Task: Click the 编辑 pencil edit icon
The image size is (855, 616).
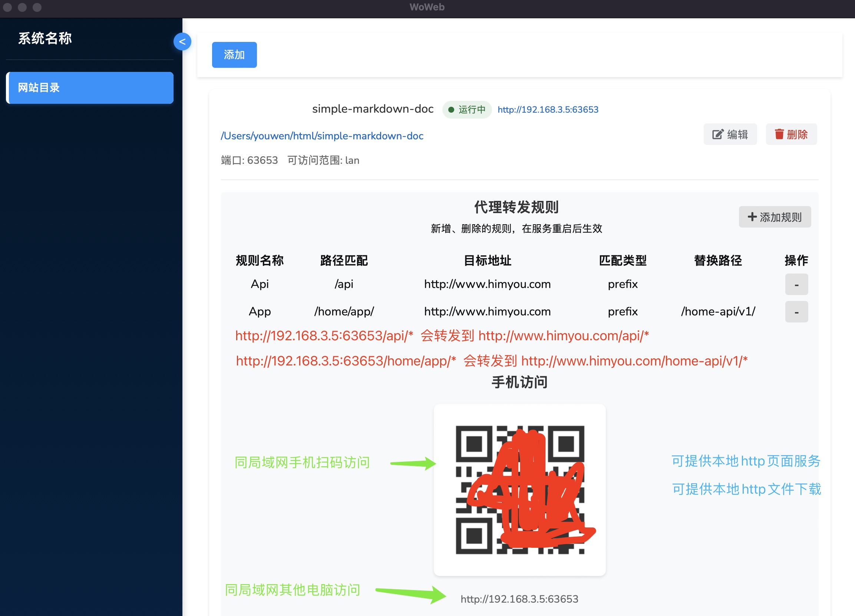Action: (717, 134)
